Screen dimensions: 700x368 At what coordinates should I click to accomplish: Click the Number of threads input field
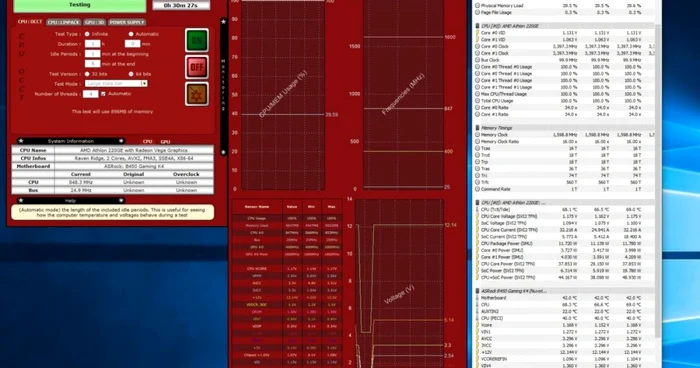pos(91,94)
